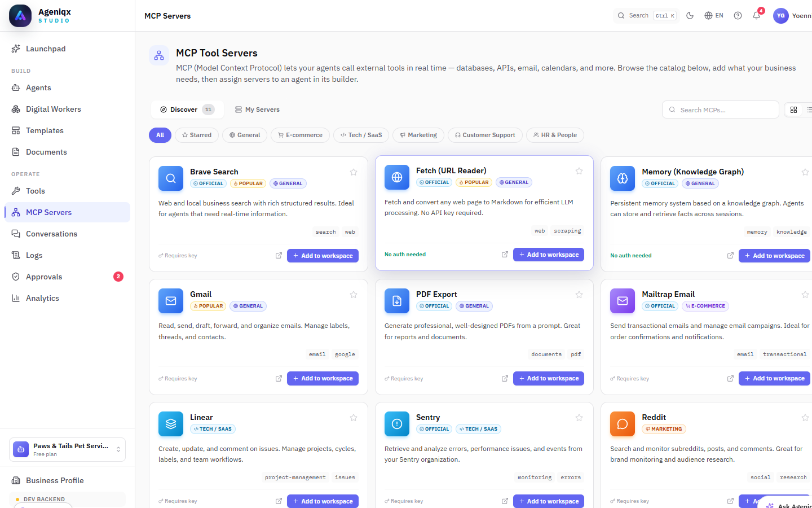Image resolution: width=812 pixels, height=508 pixels.
Task: Filter by Tech / SaaS category
Action: (361, 135)
